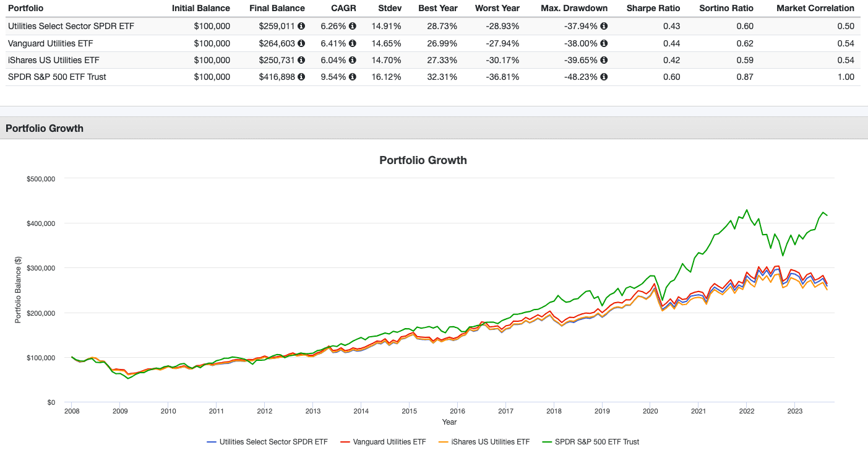
Task: Click the Worst Year column header
Action: tap(497, 9)
